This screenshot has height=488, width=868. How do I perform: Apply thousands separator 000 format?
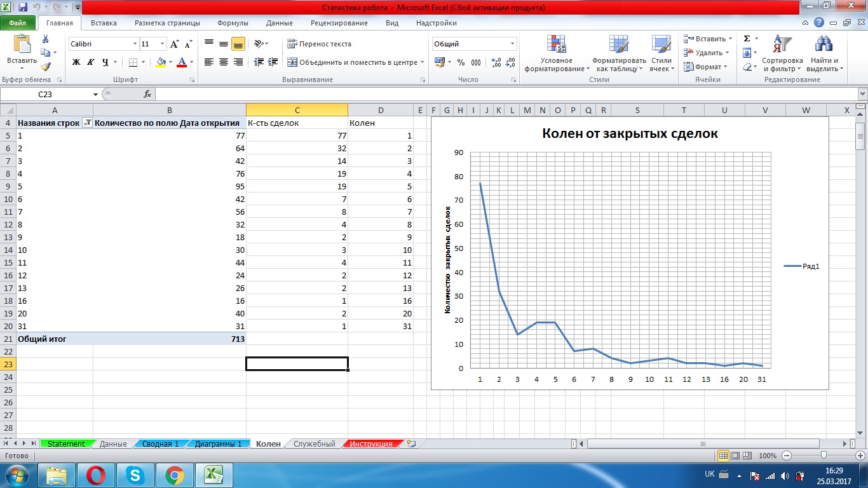pos(476,62)
